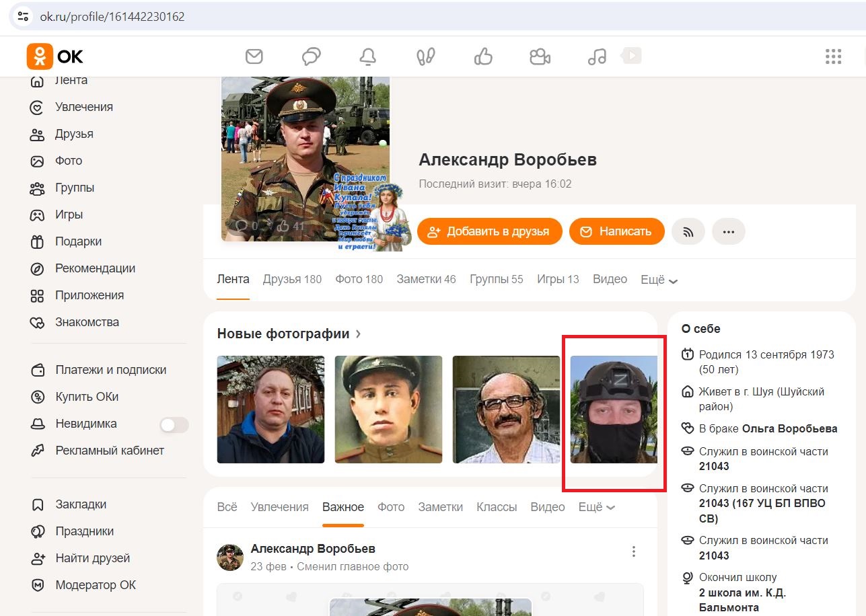This screenshot has width=866, height=616.
Task: Open the 21043 (167 УЦ БП ВПВО СВ) link
Action: tap(762, 510)
